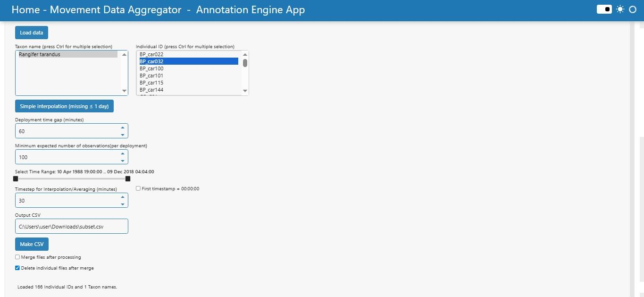
Task: Check Merge files after processing
Action: [x=17, y=257]
